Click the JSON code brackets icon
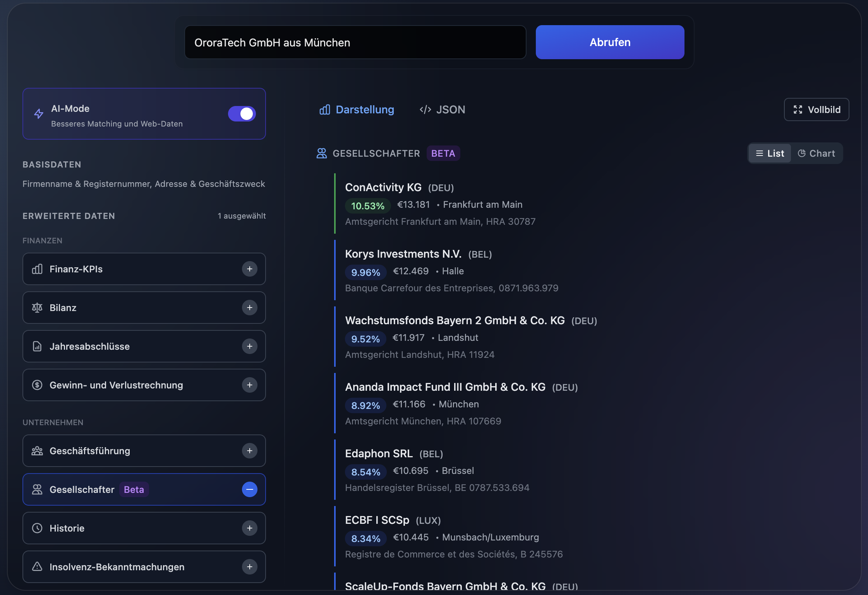This screenshot has height=595, width=868. point(425,109)
